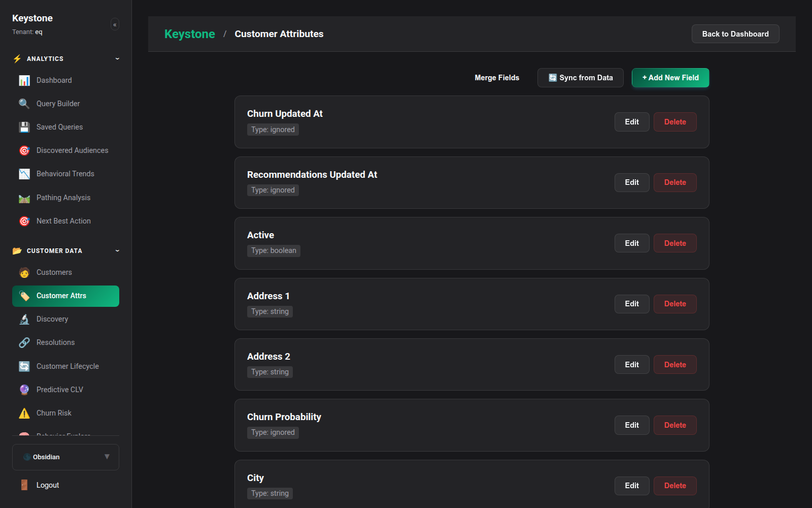This screenshot has height=508, width=812.
Task: Click the Query Builder magnifier icon
Action: (x=24, y=104)
